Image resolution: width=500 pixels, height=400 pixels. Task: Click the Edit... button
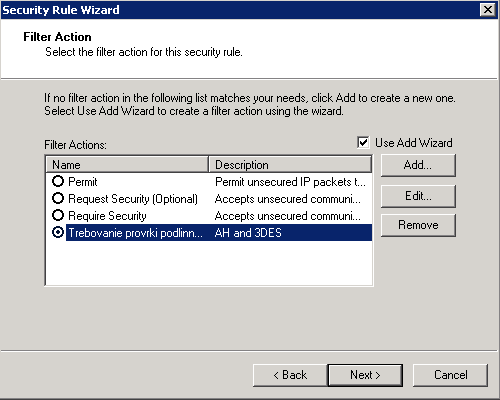click(x=418, y=196)
